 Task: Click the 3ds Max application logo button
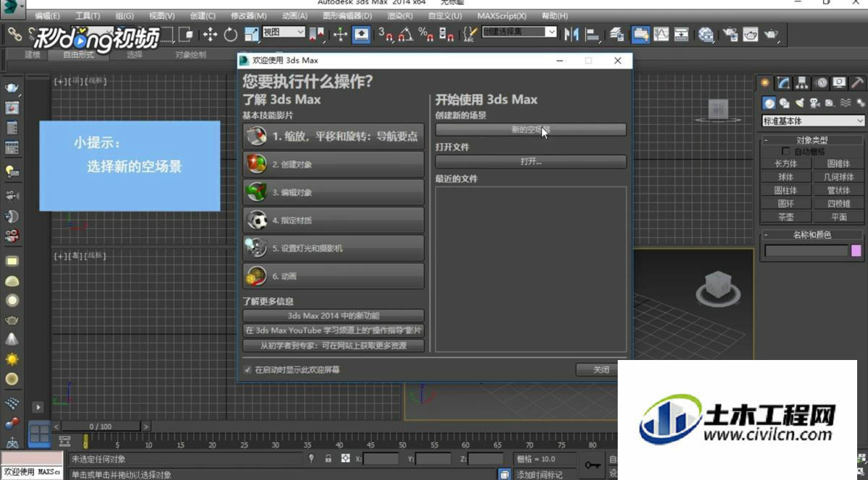click(x=12, y=7)
